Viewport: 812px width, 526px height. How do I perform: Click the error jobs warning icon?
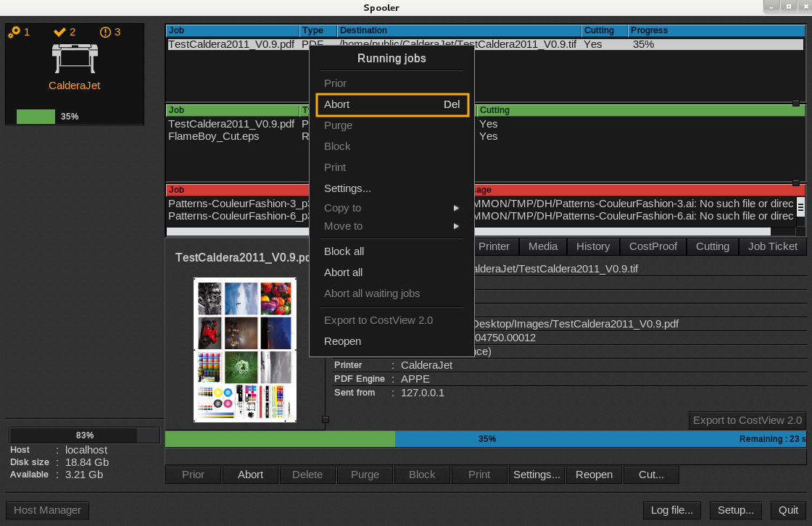[105, 32]
